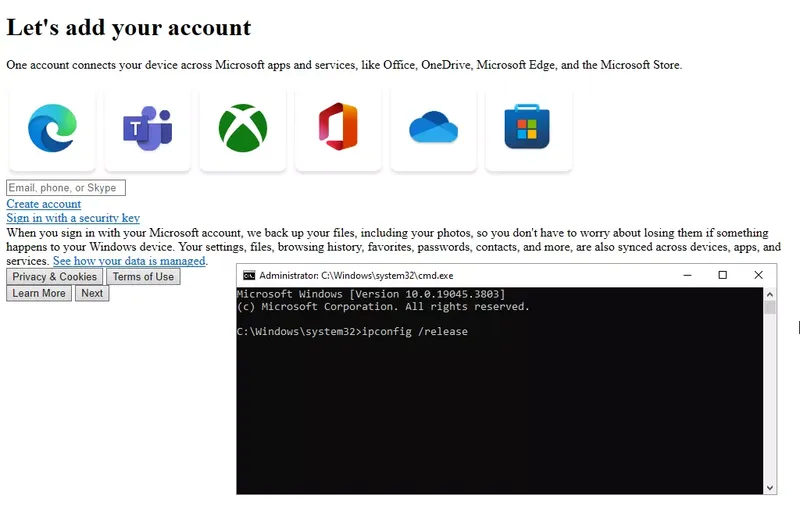Click the 'Let's add your account' heading

pos(129,28)
